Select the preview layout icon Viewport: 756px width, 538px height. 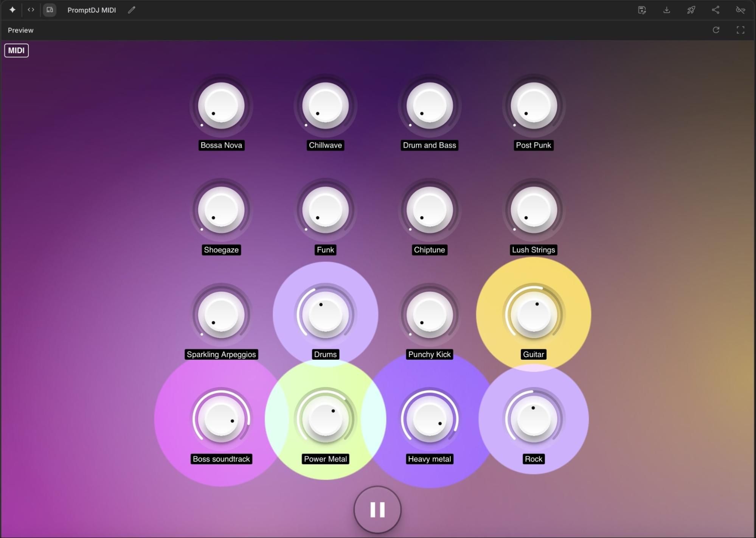pyautogui.click(x=50, y=10)
